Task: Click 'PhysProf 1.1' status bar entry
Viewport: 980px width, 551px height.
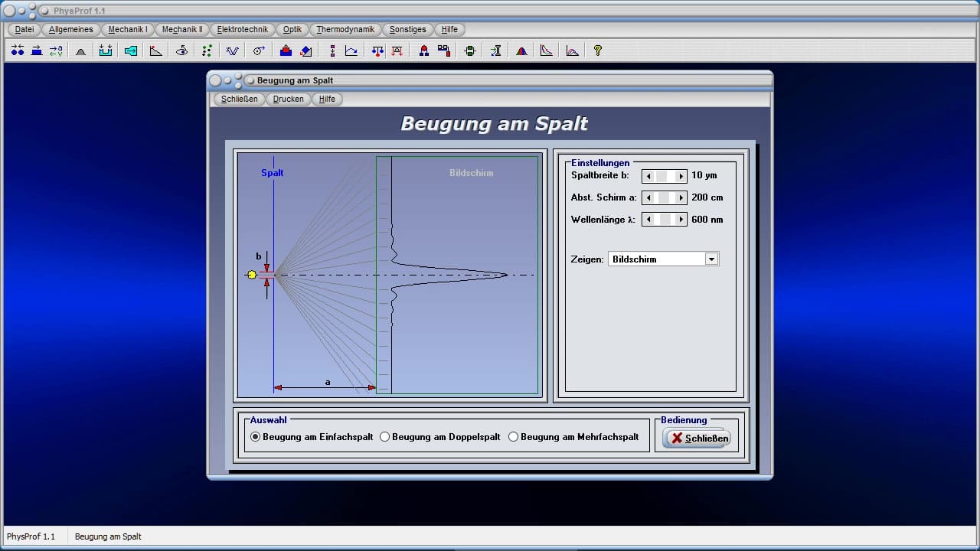Action: coord(31,536)
